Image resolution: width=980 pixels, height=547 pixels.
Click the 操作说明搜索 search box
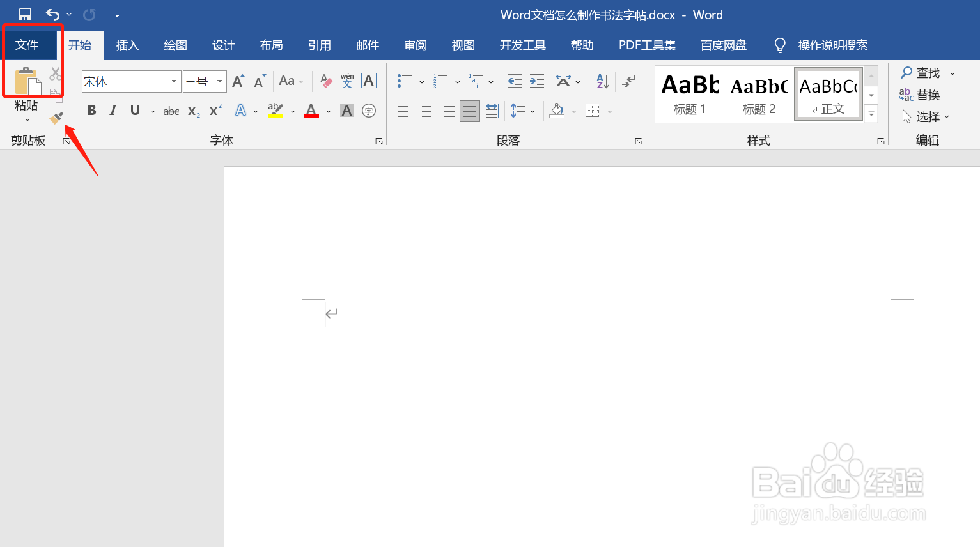832,45
